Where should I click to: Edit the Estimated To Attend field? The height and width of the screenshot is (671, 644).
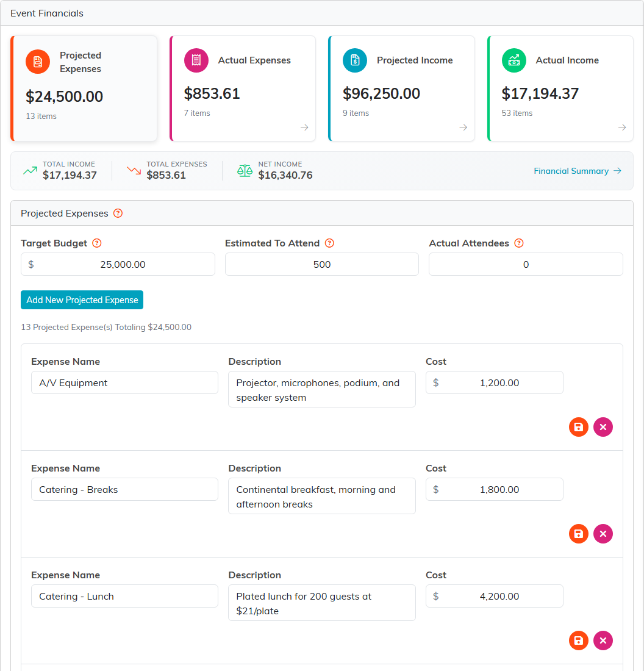tap(322, 265)
